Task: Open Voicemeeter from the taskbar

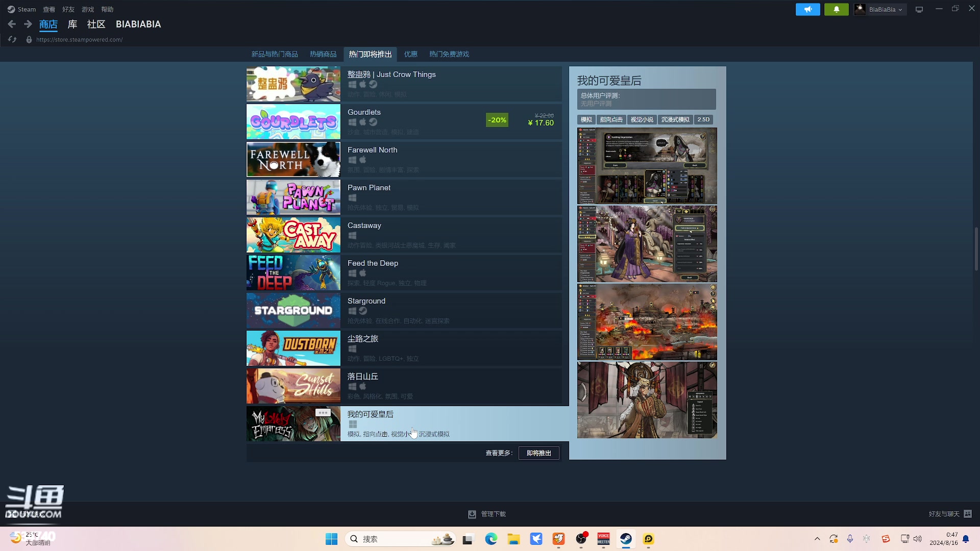Action: pos(603,539)
